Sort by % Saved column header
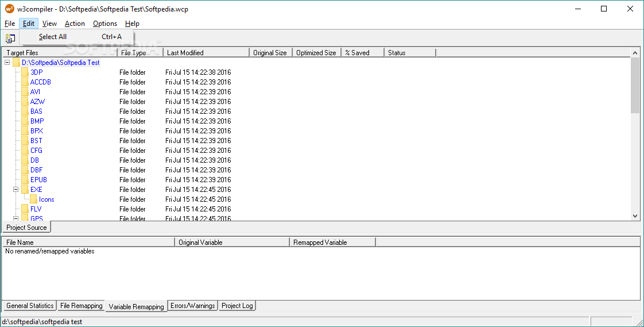This screenshot has width=644, height=327. [362, 53]
